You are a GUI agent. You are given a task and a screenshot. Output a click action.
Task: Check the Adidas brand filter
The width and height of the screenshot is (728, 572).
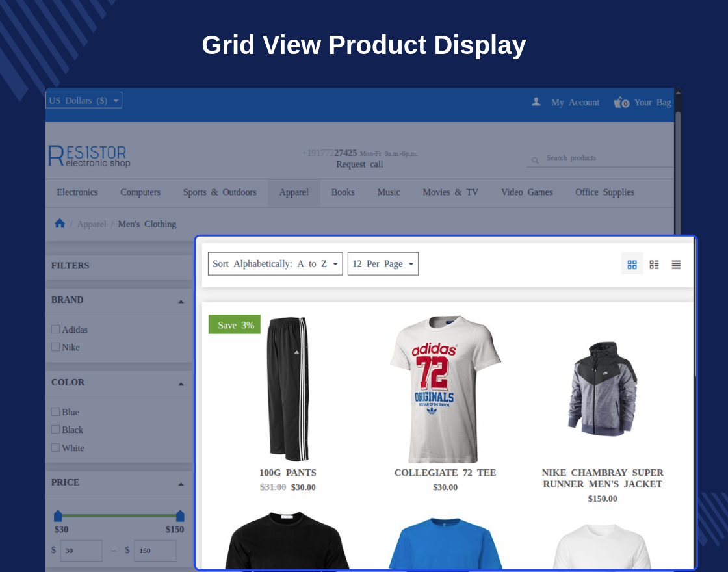click(55, 329)
